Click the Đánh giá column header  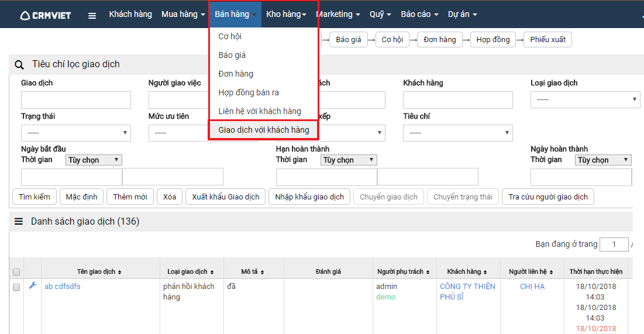pos(328,271)
